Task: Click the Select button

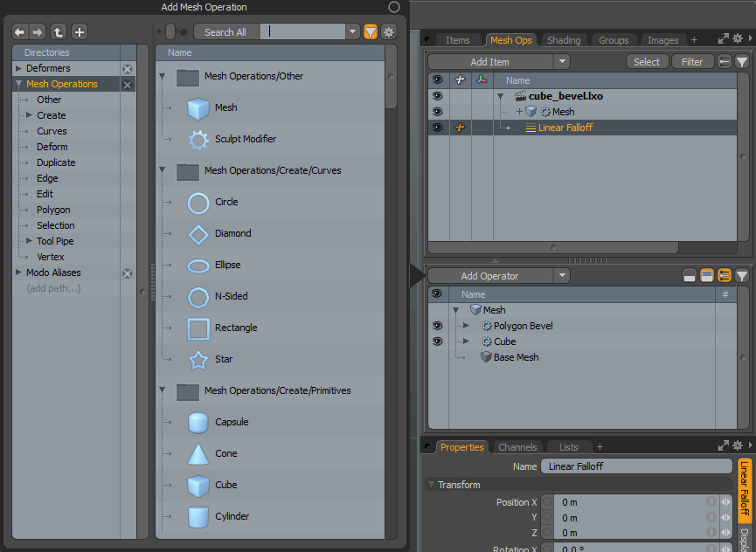Action: [647, 62]
